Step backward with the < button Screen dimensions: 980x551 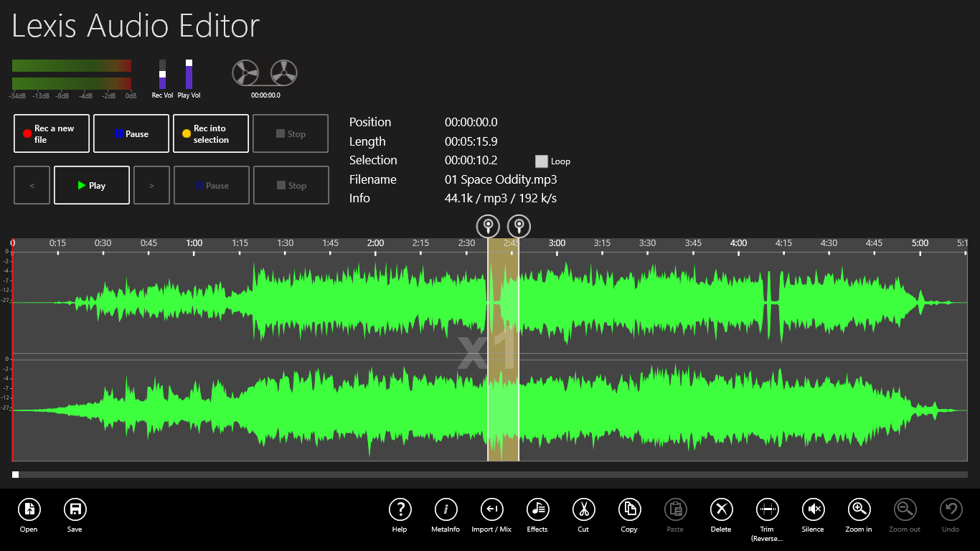click(x=32, y=185)
